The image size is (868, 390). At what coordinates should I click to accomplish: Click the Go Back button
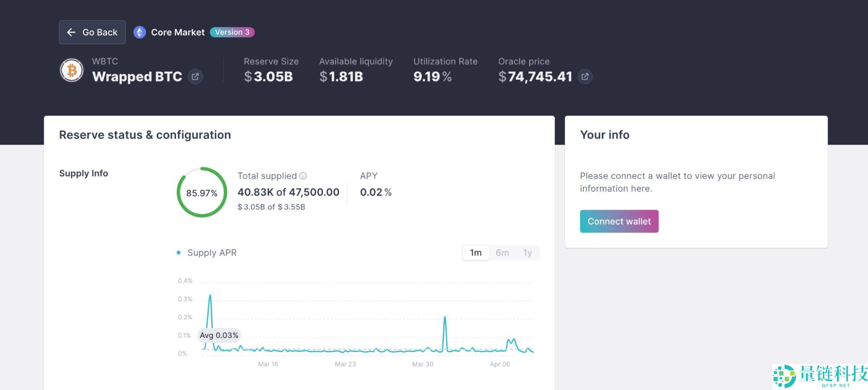(x=92, y=32)
